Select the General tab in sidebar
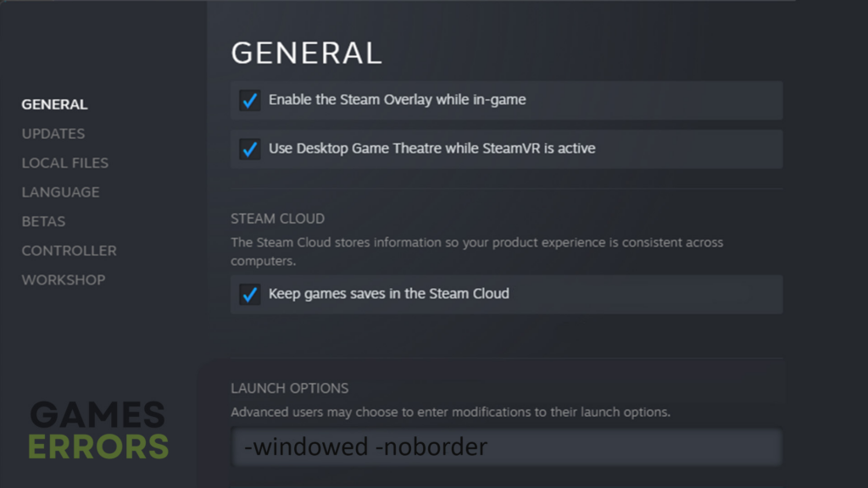Viewport: 868px width, 488px height. (54, 105)
